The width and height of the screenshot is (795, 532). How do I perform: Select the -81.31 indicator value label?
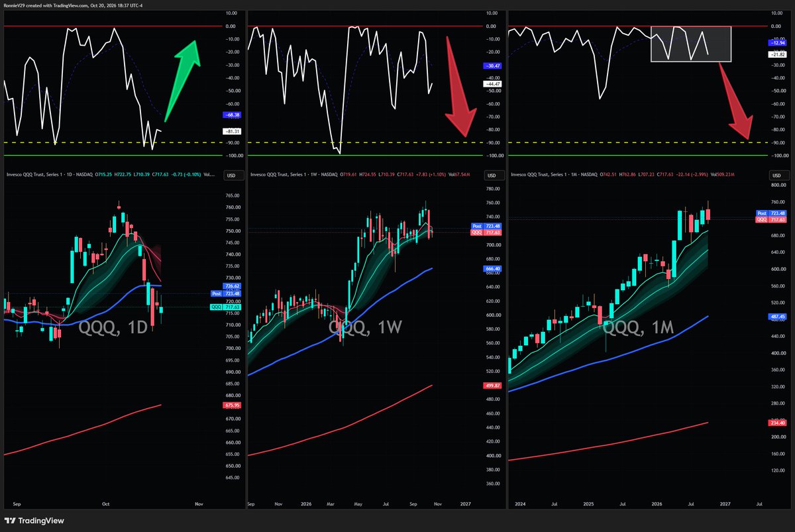point(233,131)
